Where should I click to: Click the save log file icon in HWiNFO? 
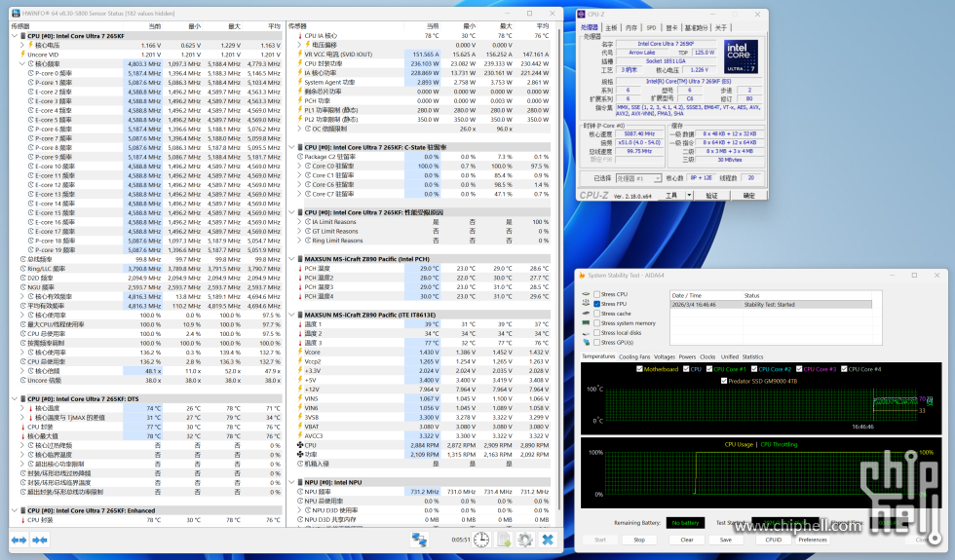(505, 540)
